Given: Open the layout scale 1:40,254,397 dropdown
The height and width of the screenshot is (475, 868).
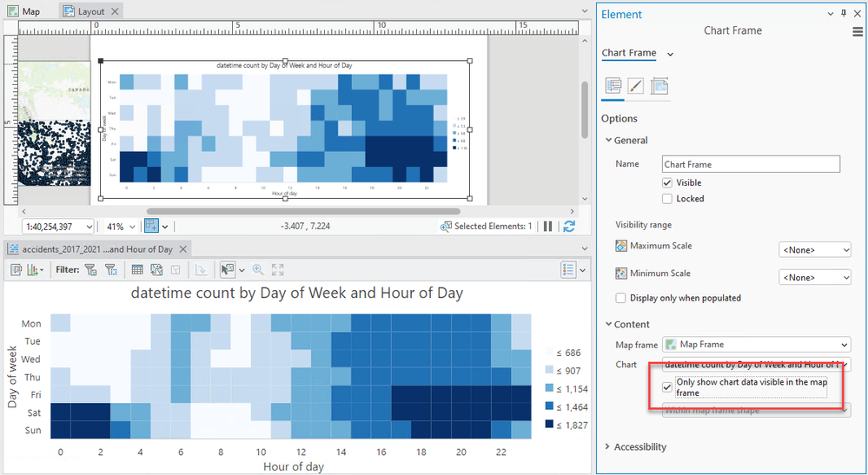Looking at the screenshot, I should (58, 227).
